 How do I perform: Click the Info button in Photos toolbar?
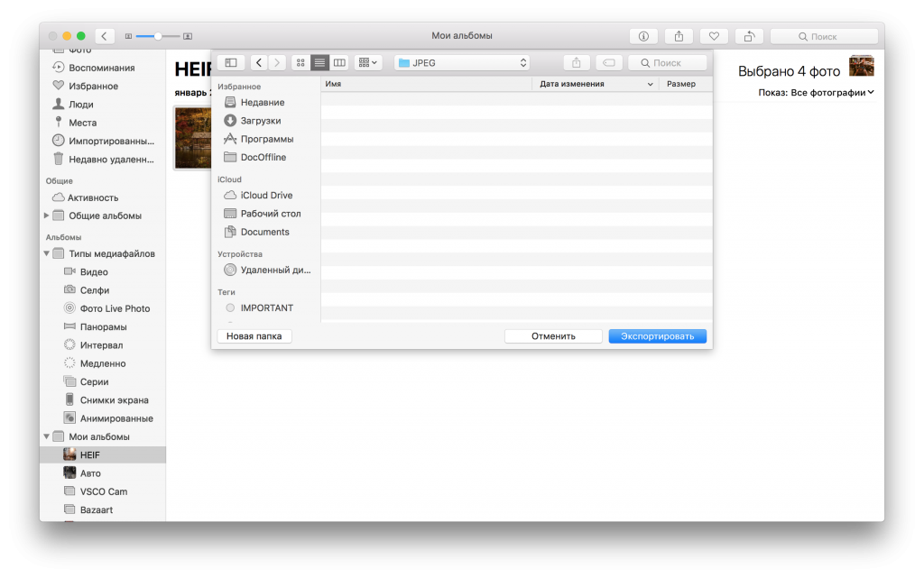pyautogui.click(x=643, y=36)
